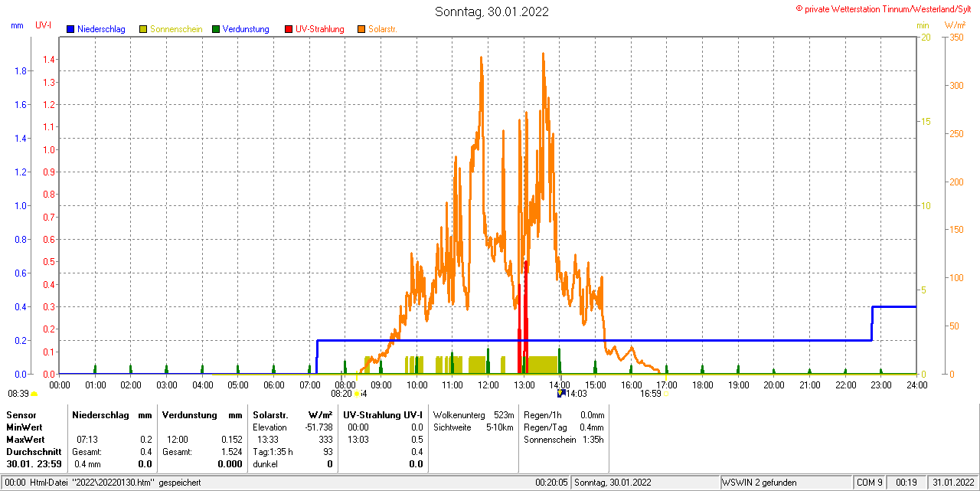The height and width of the screenshot is (491, 980).
Task: Click the Tag:1:35 h entry
Action: (273, 451)
